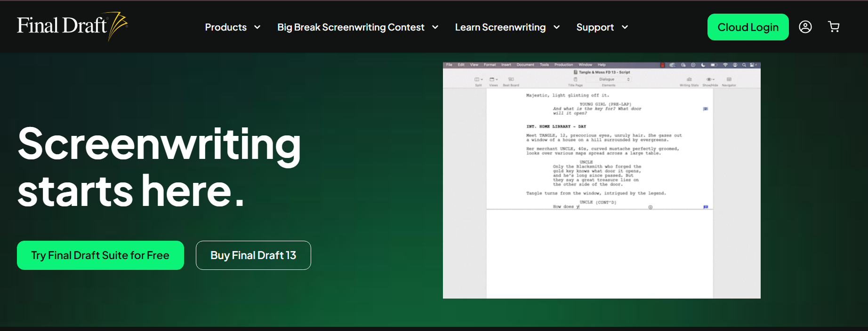Expand the Big Break Screenwriting Contest menu
This screenshot has height=331, width=868.
coord(358,27)
